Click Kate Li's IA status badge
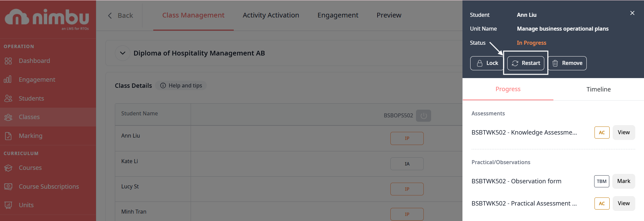The image size is (644, 221). point(407,164)
